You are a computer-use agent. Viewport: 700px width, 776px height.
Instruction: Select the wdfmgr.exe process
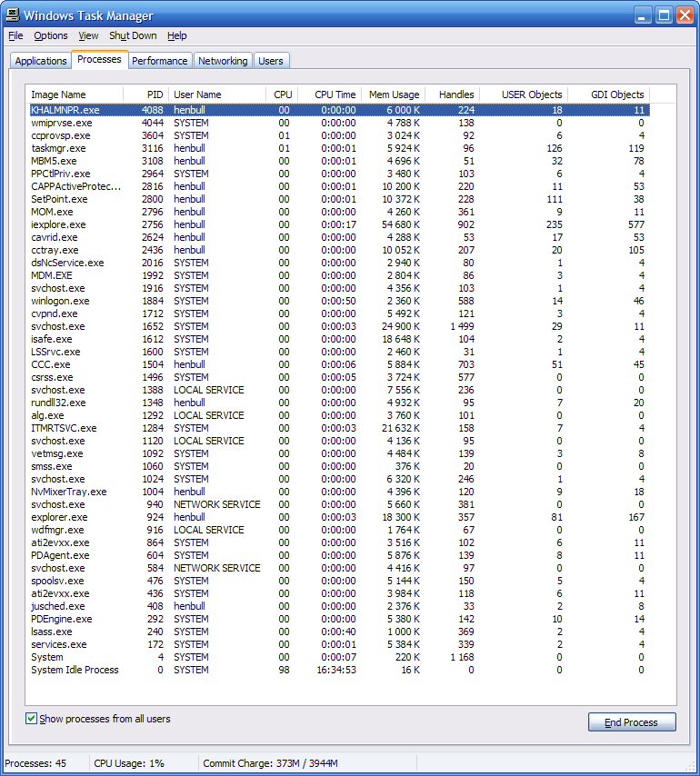[339, 530]
